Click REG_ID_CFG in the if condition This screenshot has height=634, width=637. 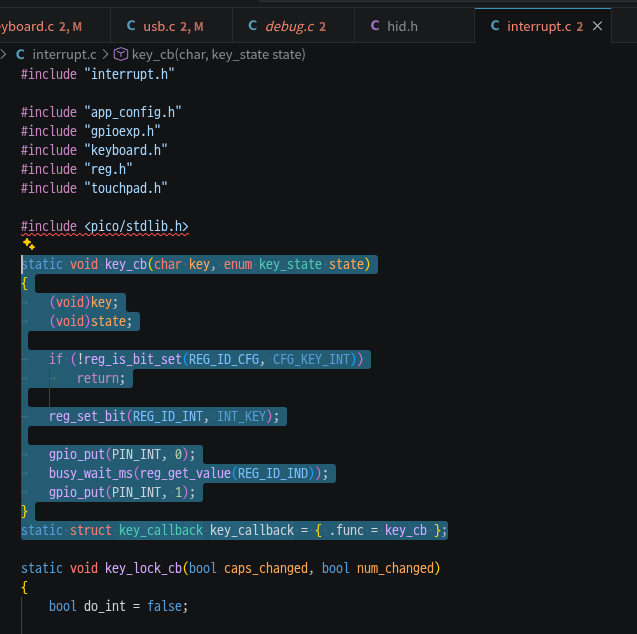tap(223, 359)
